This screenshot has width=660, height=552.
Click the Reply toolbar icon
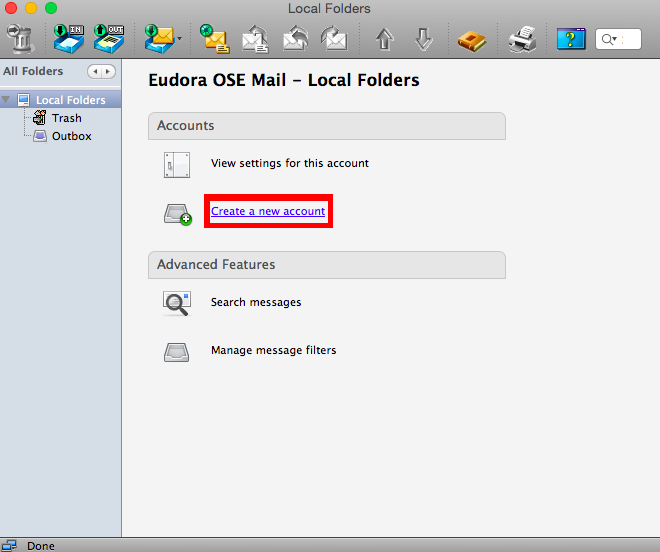pyautogui.click(x=255, y=39)
